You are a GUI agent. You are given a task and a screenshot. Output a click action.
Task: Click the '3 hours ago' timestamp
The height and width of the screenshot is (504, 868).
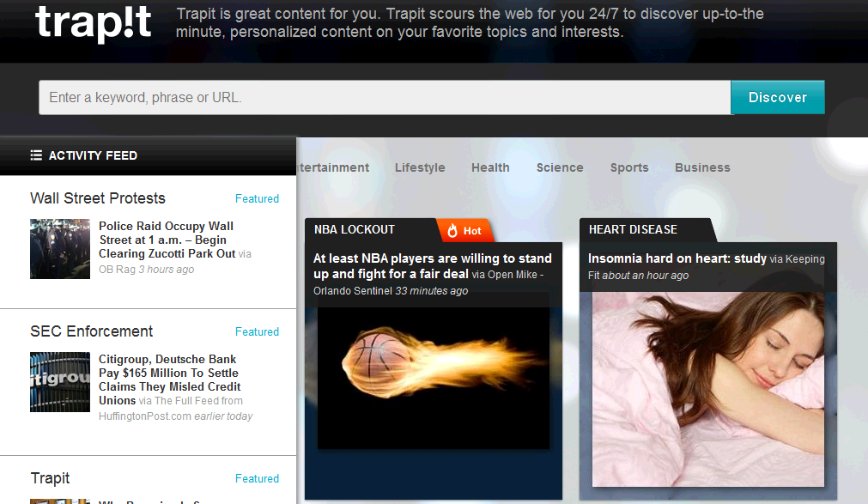pos(166,269)
